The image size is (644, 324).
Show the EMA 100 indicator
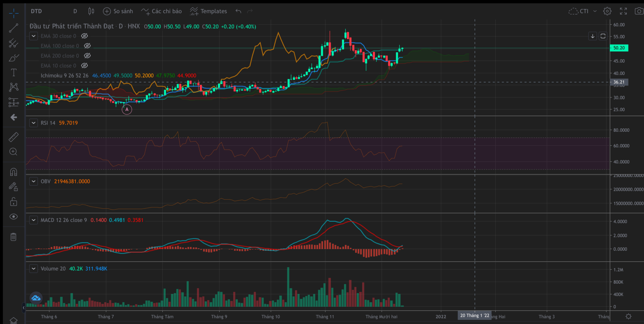point(87,46)
